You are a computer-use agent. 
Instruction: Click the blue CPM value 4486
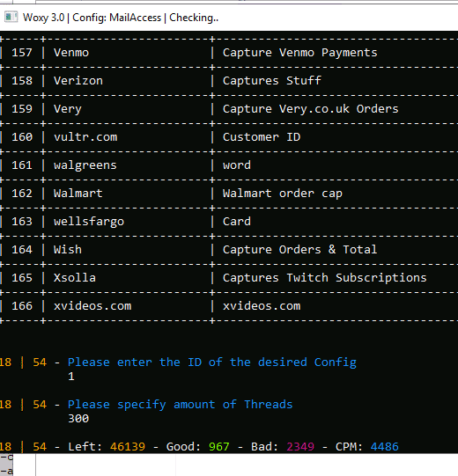384,447
